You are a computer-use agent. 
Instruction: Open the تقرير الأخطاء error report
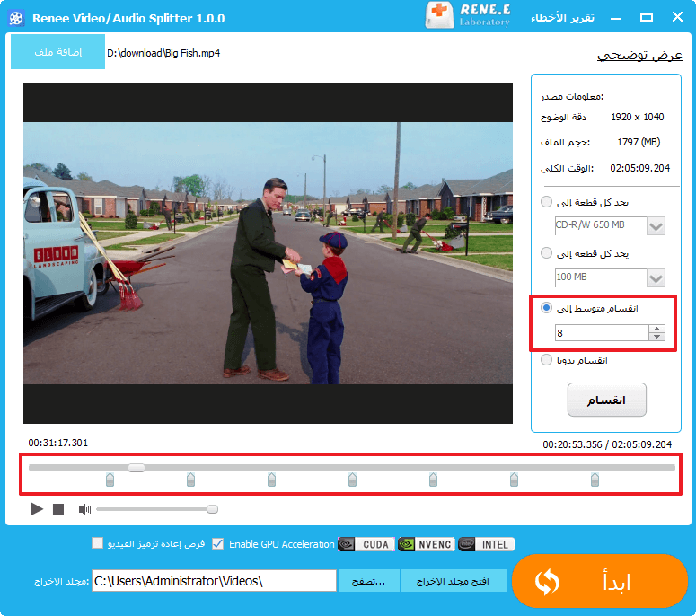click(x=562, y=18)
